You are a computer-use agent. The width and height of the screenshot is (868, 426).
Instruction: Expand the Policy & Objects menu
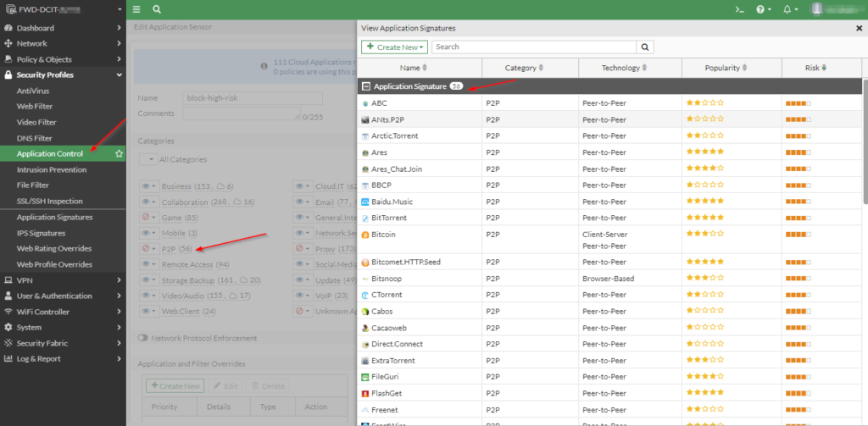[63, 59]
